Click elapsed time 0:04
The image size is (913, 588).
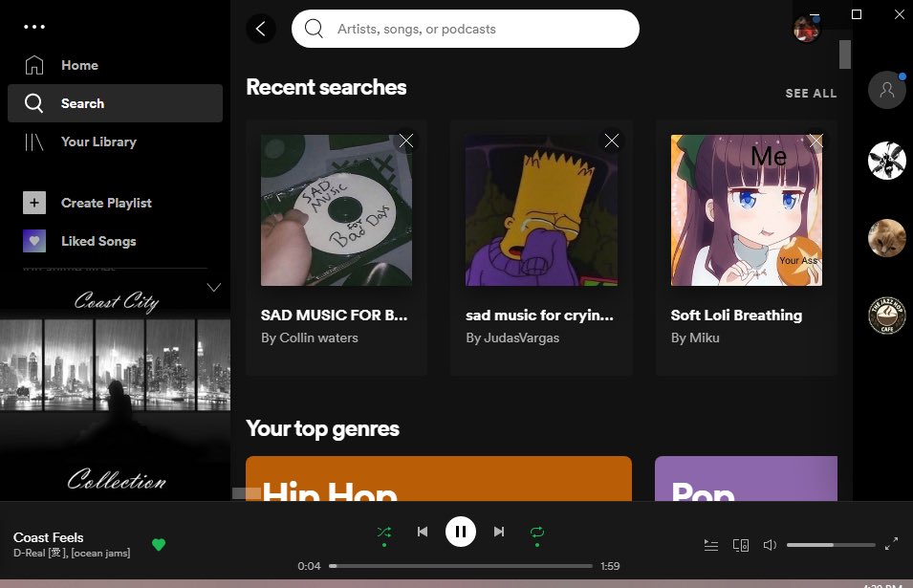[309, 566]
